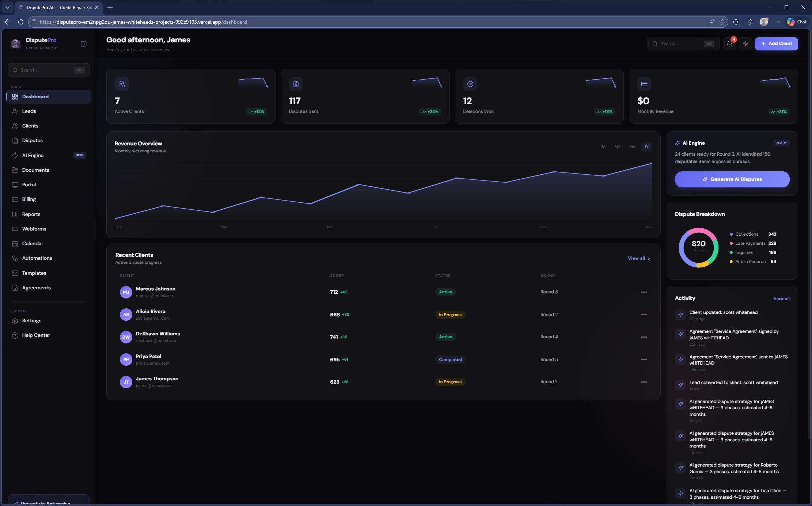This screenshot has height=506, width=812.
Task: Open the AI Engine panel
Action: [x=33, y=155]
